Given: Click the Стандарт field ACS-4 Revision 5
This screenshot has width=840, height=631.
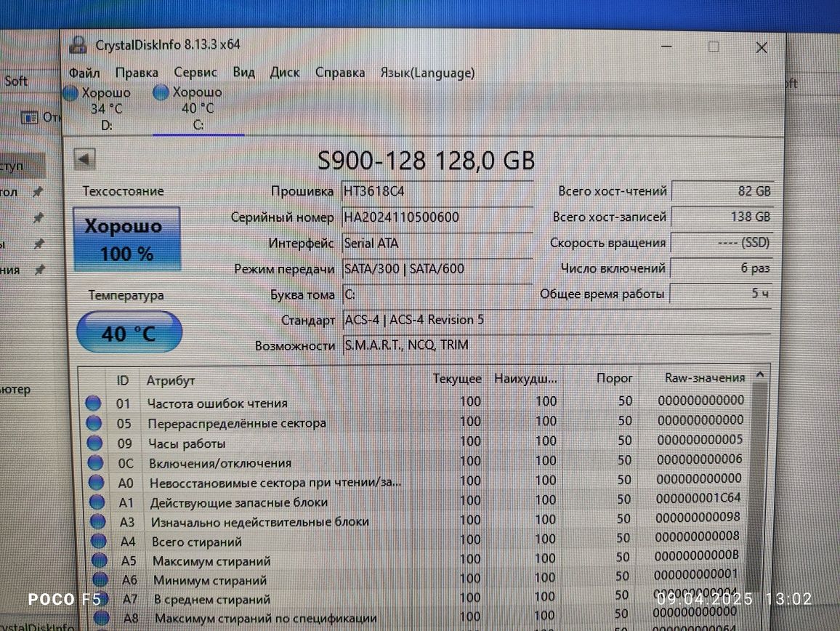Looking at the screenshot, I should pos(556,320).
